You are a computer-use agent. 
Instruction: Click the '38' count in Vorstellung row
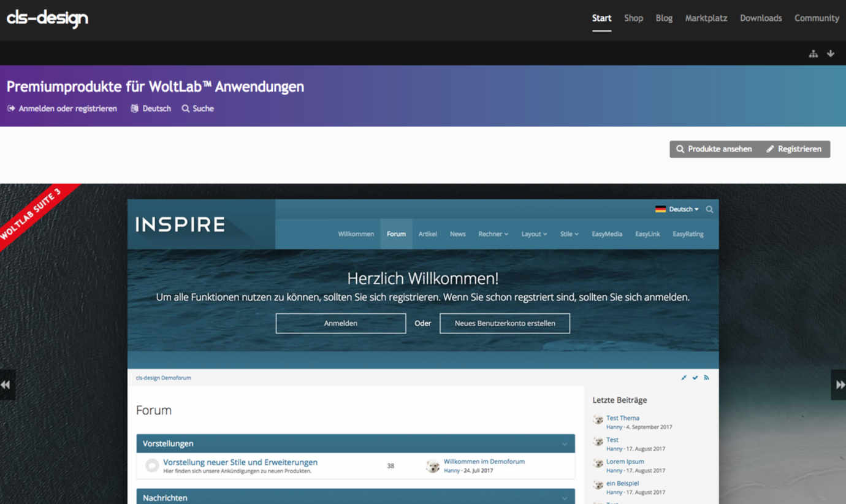tap(391, 466)
